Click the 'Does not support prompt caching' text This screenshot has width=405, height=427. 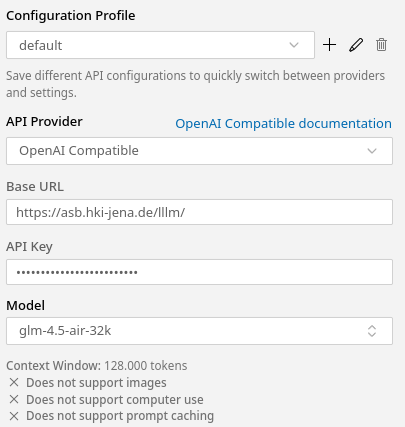120,416
